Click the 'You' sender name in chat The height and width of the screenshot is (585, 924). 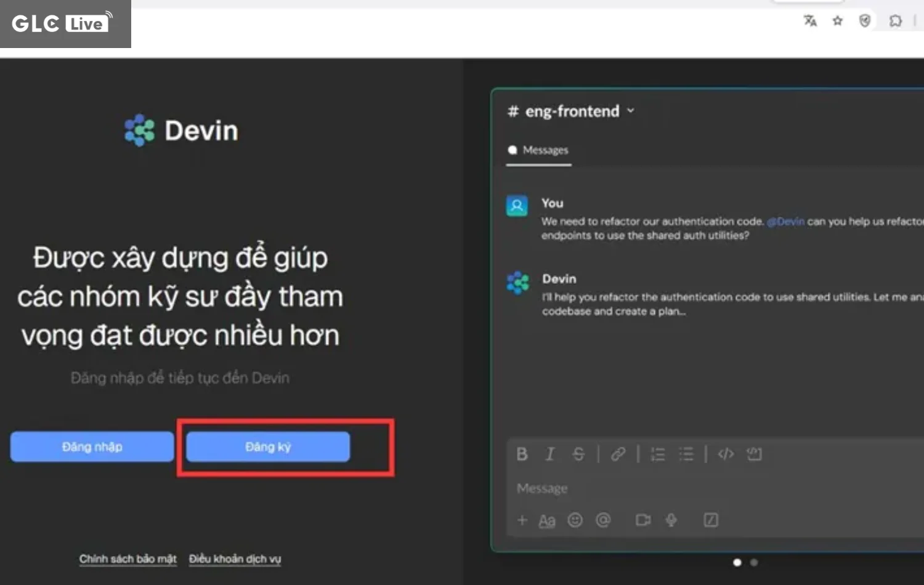(552, 203)
